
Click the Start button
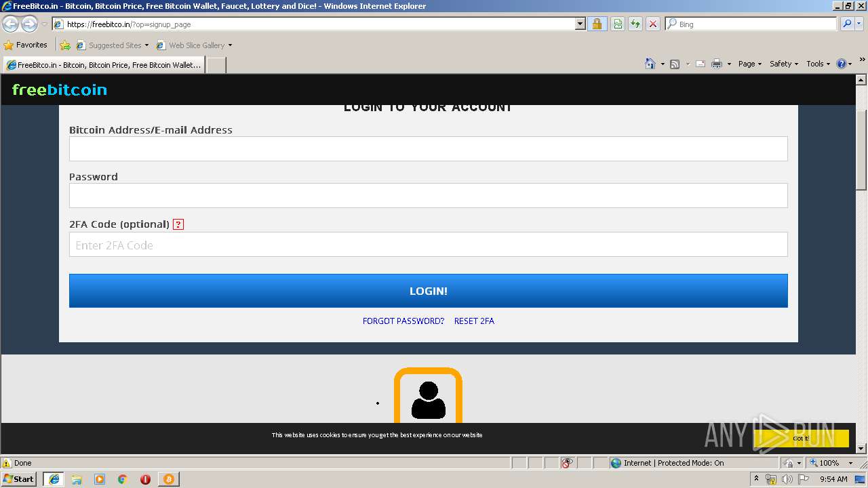[x=18, y=479]
